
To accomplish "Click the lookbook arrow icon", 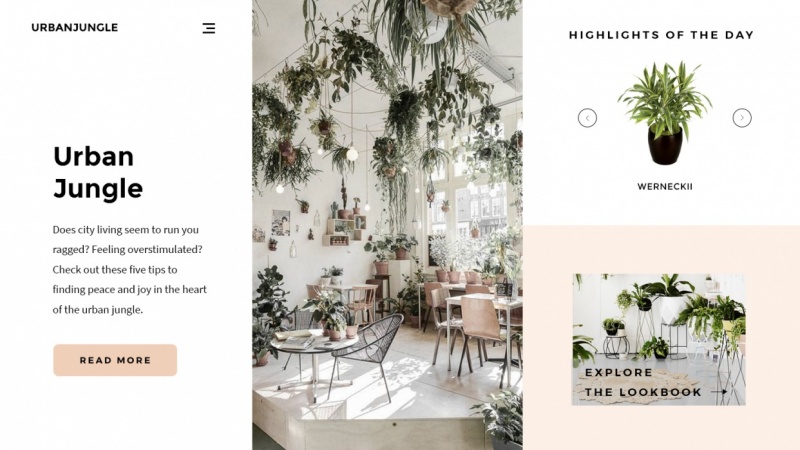I will (x=719, y=392).
